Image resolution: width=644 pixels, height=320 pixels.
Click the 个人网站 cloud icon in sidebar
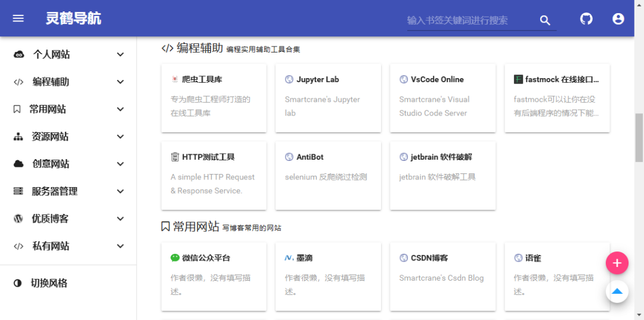pos(18,55)
